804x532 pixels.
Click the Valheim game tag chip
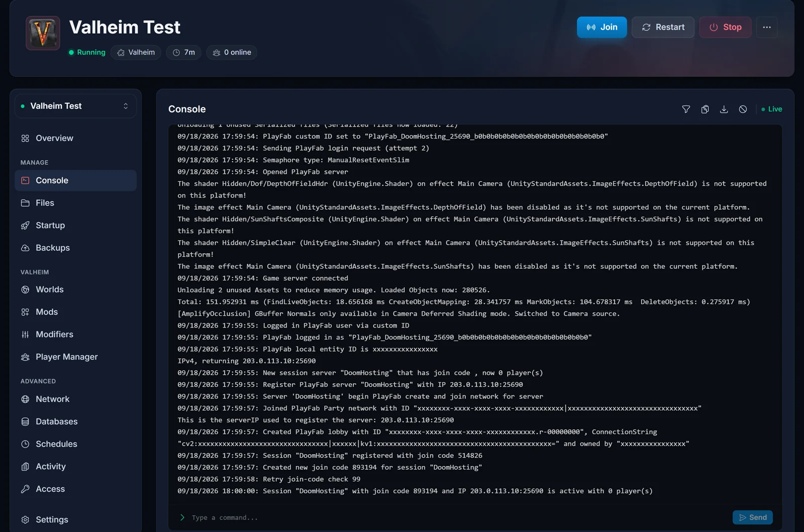(136, 52)
